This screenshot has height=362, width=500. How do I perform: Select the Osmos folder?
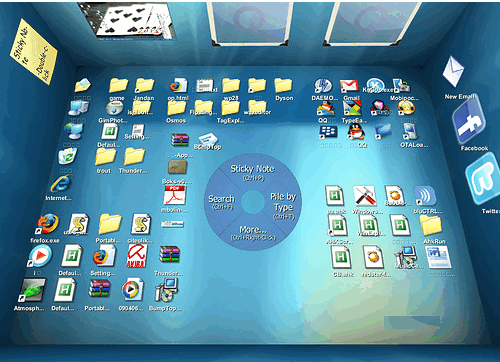click(x=176, y=108)
